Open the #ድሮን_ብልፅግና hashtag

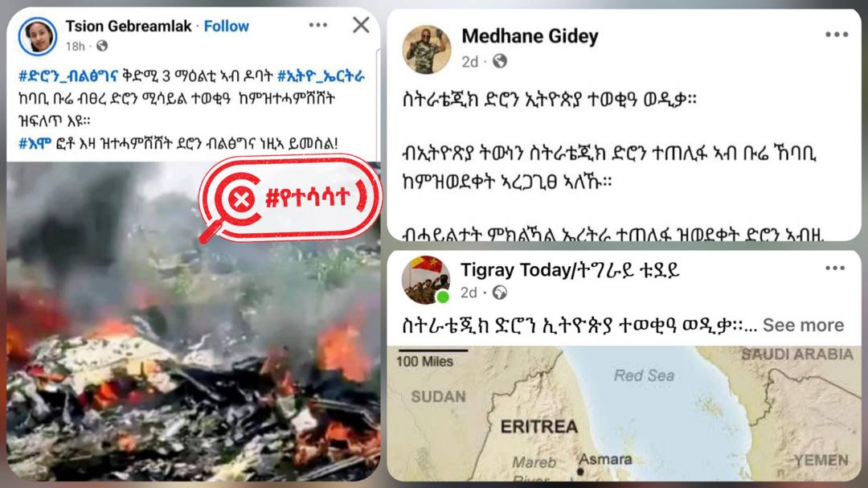pyautogui.click(x=68, y=76)
